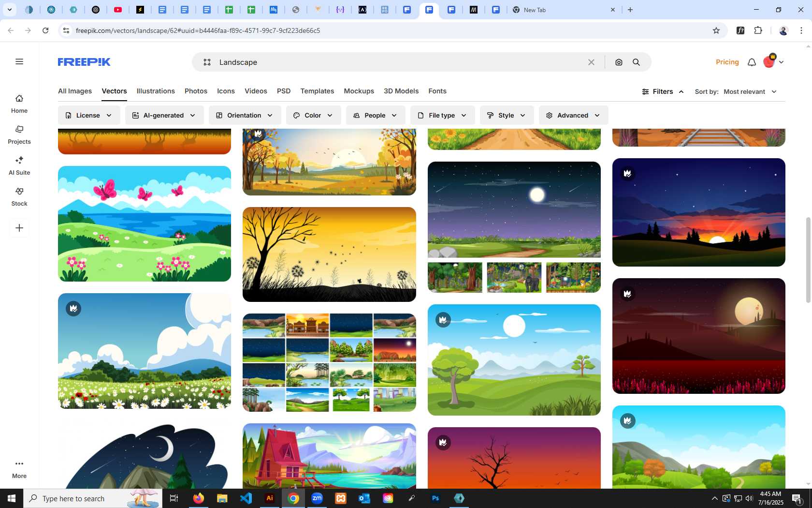Click the plus icon in the sidebar
The height and width of the screenshot is (508, 812).
tap(19, 228)
